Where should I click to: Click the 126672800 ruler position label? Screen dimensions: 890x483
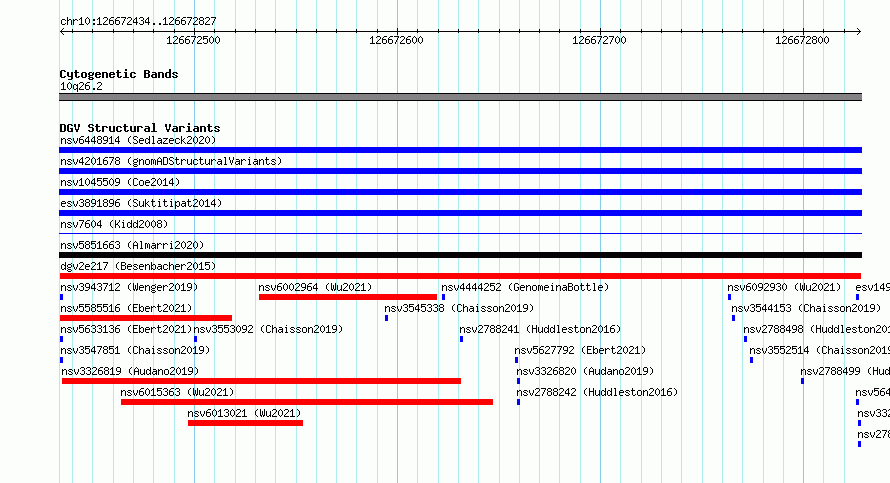tap(802, 40)
